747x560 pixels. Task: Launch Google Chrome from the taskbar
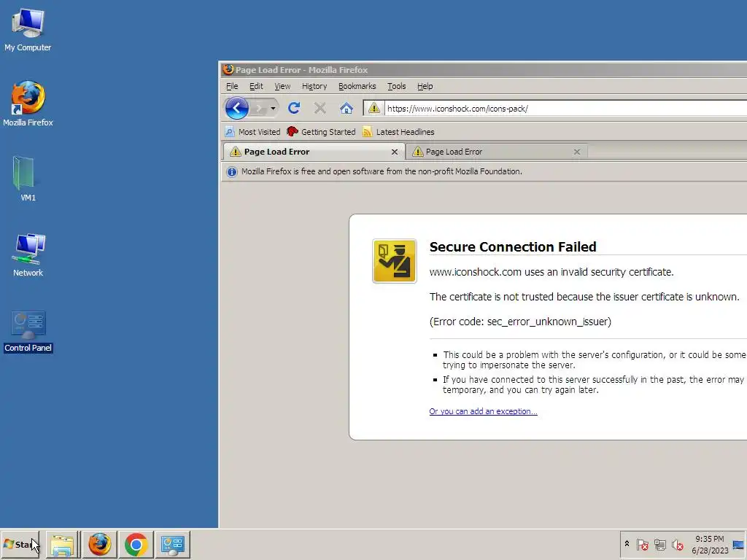pyautogui.click(x=136, y=544)
